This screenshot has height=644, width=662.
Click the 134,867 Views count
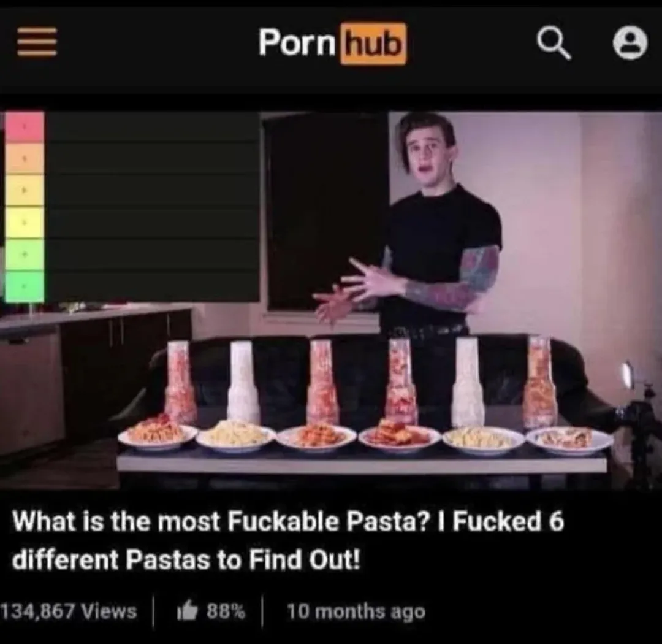click(x=69, y=611)
